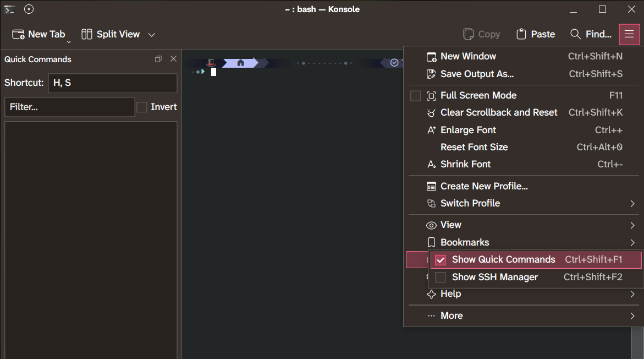
Task: Check the Show SSH Manager checkbox
Action: [441, 277]
